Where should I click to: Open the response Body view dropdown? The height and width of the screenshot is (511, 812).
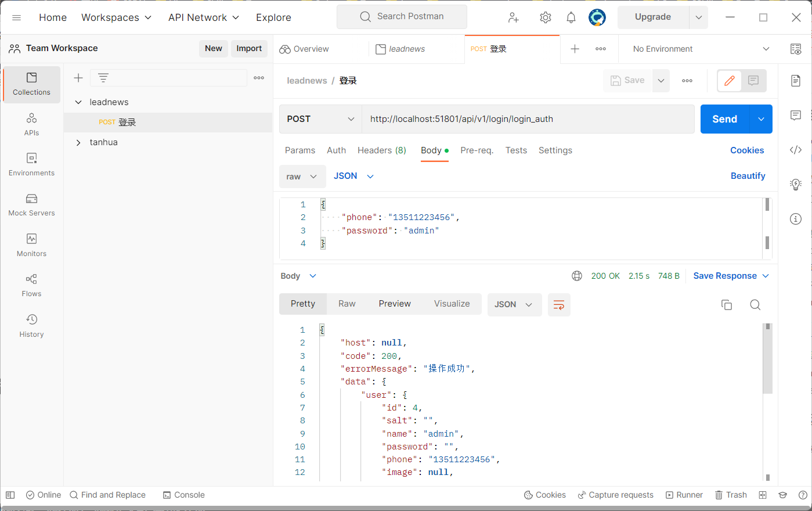(298, 276)
